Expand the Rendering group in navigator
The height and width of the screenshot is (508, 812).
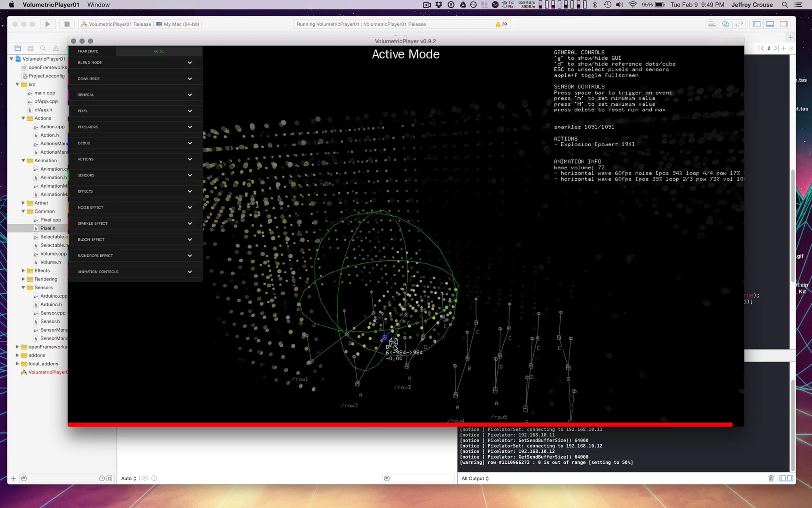23,279
